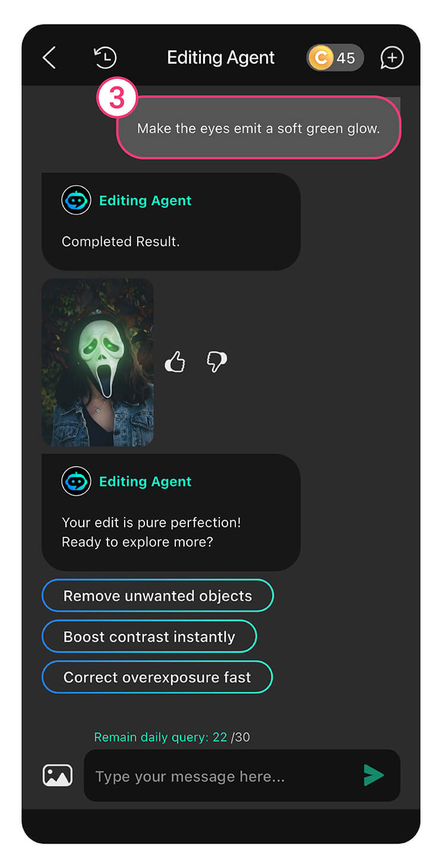Tap the Editing Agent header title

pyautogui.click(x=220, y=58)
